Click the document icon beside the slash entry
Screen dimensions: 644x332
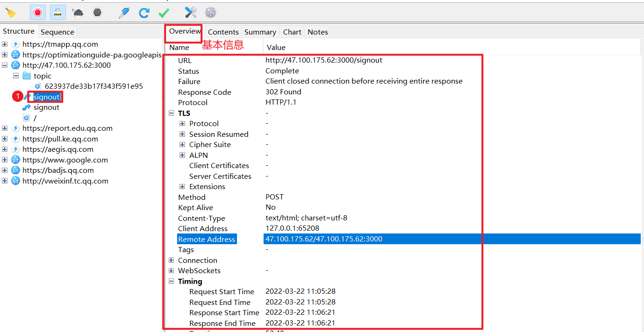click(x=27, y=118)
